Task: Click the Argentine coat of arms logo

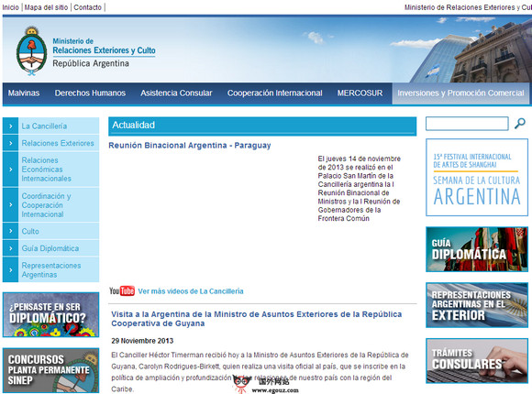Action: pyautogui.click(x=31, y=51)
